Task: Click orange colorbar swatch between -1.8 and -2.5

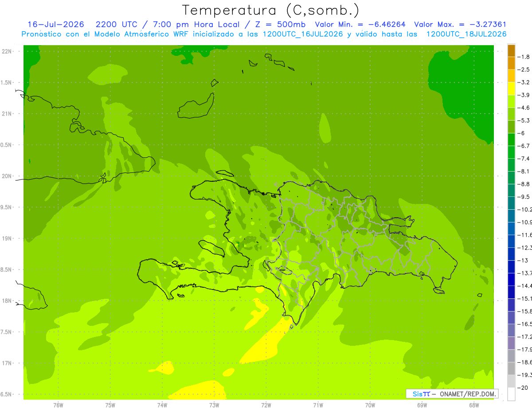Action: tap(511, 63)
